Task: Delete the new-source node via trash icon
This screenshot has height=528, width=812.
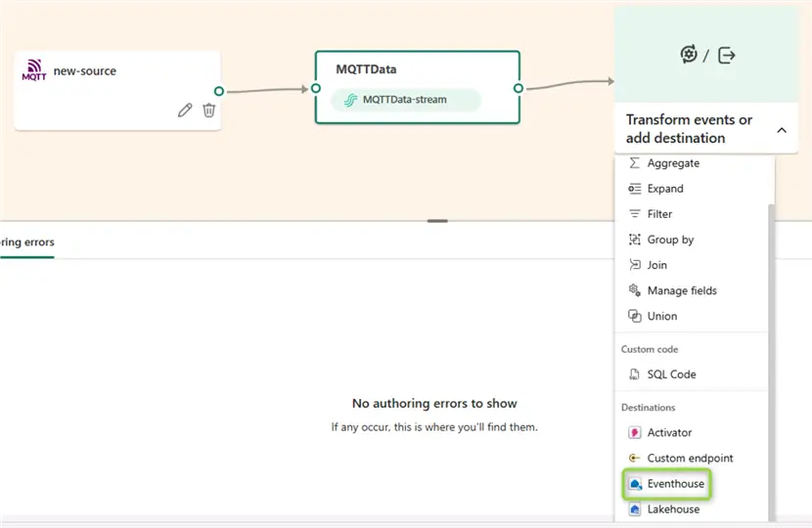Action: tap(208, 110)
